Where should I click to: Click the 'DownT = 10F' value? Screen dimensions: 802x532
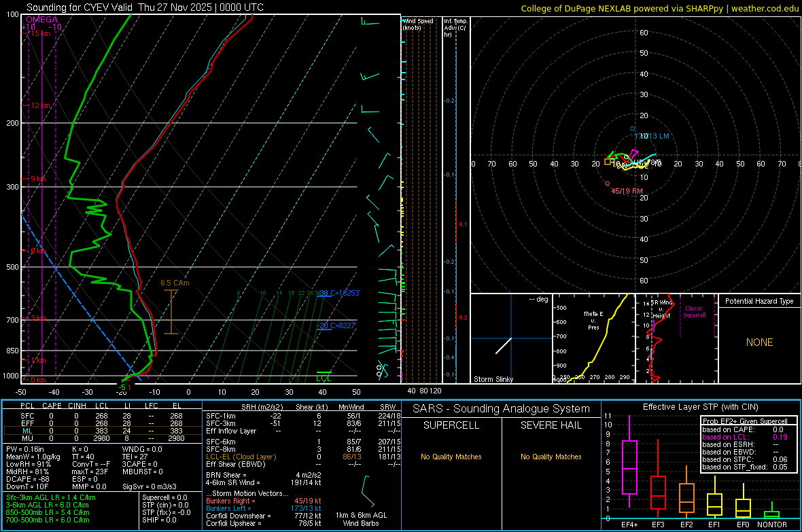tap(27, 486)
